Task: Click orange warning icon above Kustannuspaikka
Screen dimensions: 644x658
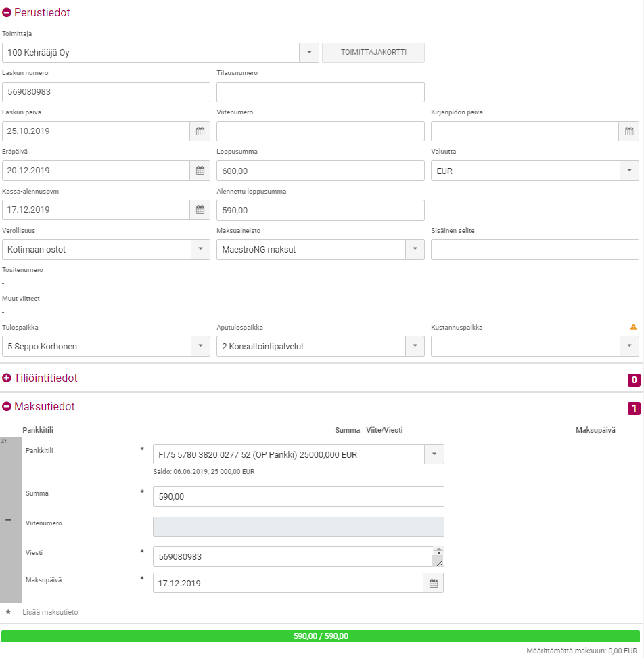Action: tap(633, 327)
